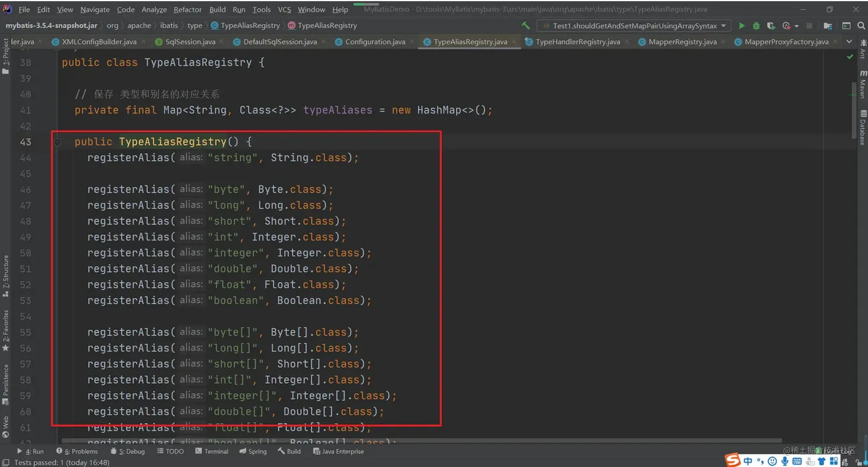Open the Build tool window
The height and width of the screenshot is (467, 868).
pos(289,451)
